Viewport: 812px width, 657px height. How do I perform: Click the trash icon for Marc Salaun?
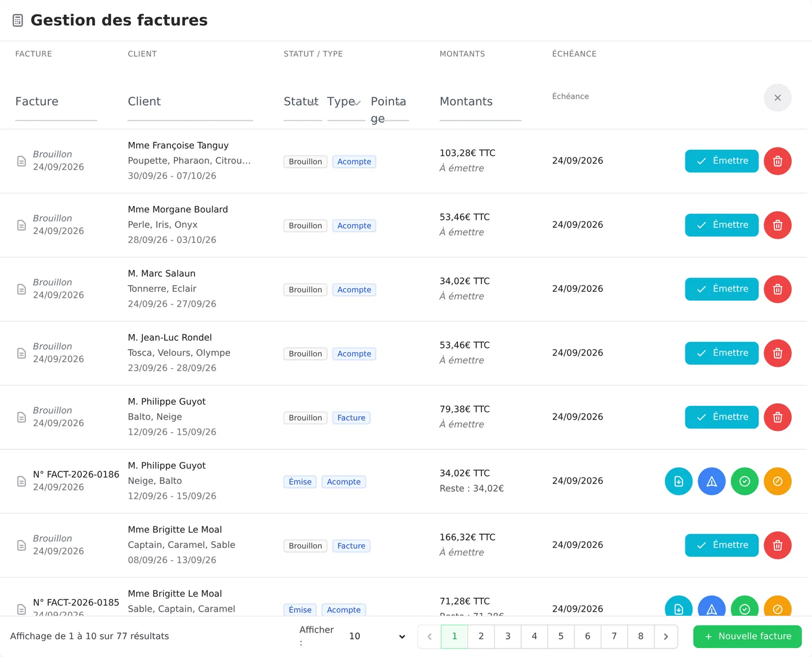tap(777, 289)
